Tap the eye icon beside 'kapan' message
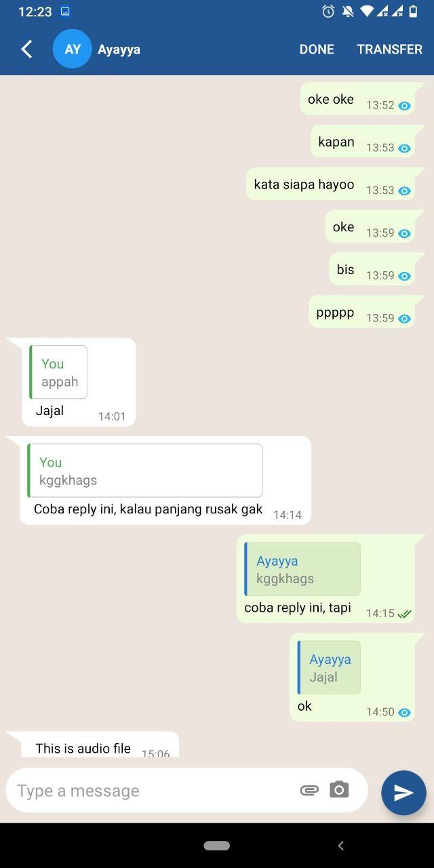Image resolution: width=434 pixels, height=868 pixels. 405,149
